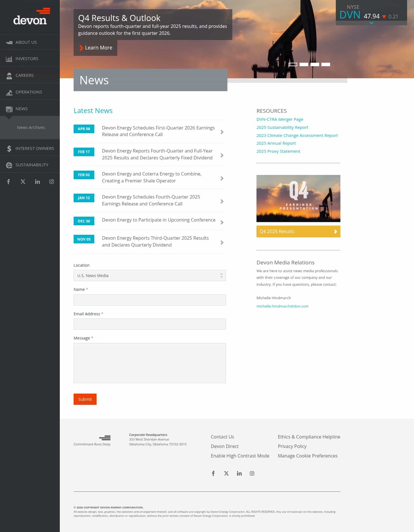Image resolution: width=414 pixels, height=532 pixels.
Task: Click the About Us menu icon
Action: pos(9,42)
